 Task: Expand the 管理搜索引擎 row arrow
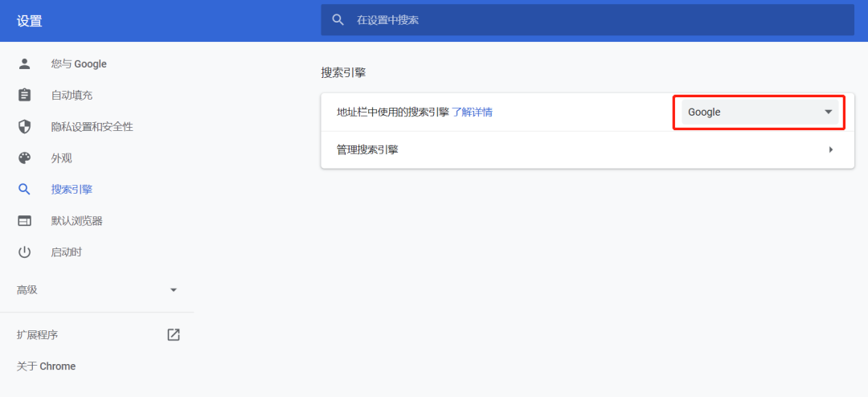point(830,149)
